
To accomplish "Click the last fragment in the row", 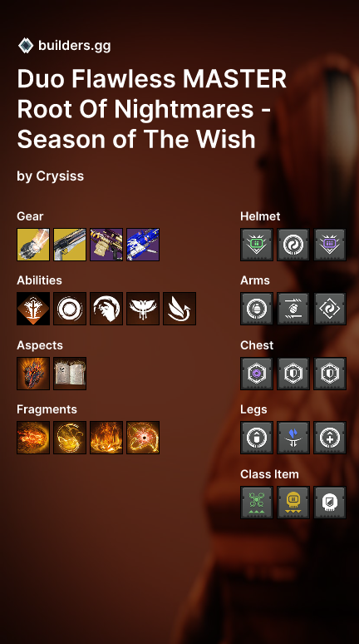I will 143,438.
